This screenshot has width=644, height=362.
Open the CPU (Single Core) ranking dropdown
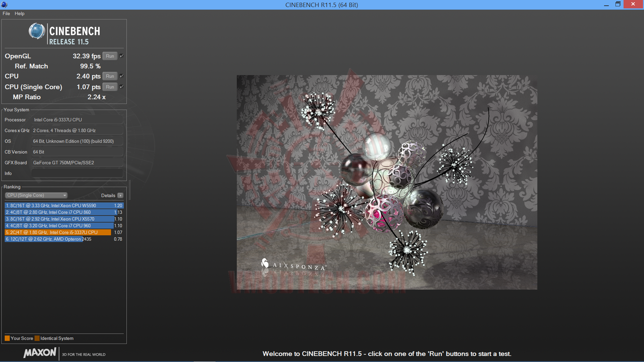coord(36,195)
